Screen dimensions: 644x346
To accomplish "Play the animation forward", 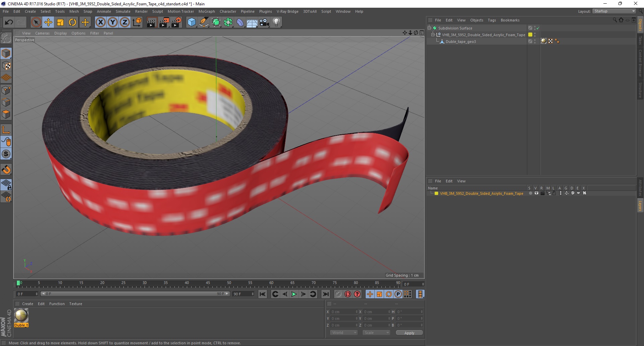I will click(294, 294).
